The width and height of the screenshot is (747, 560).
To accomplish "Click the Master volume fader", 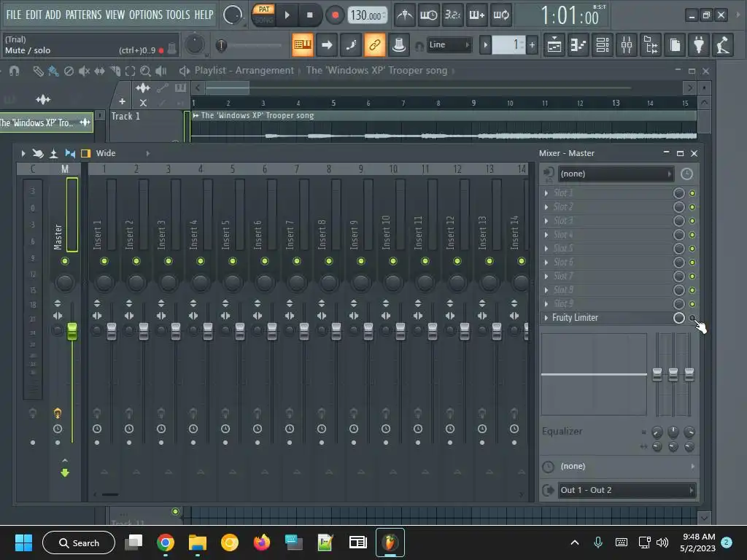I will [x=72, y=331].
